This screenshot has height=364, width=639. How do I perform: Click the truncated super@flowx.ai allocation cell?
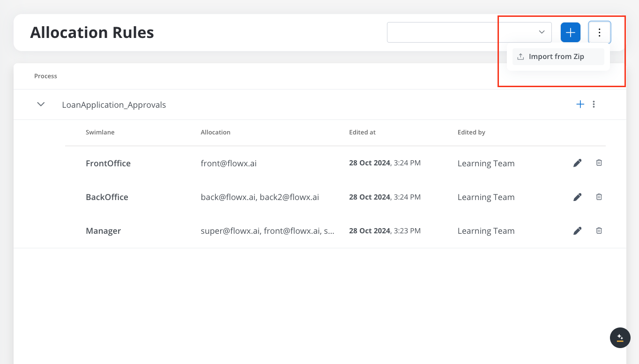[267, 231]
